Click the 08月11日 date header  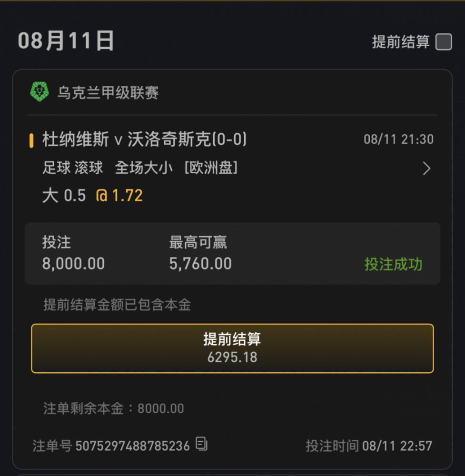(66, 40)
